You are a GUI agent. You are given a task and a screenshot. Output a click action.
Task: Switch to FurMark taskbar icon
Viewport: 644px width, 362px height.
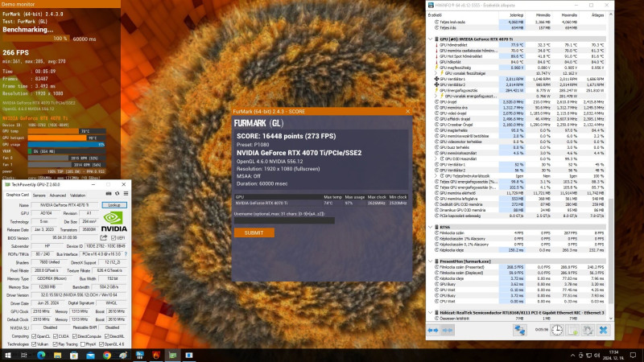tap(156, 355)
